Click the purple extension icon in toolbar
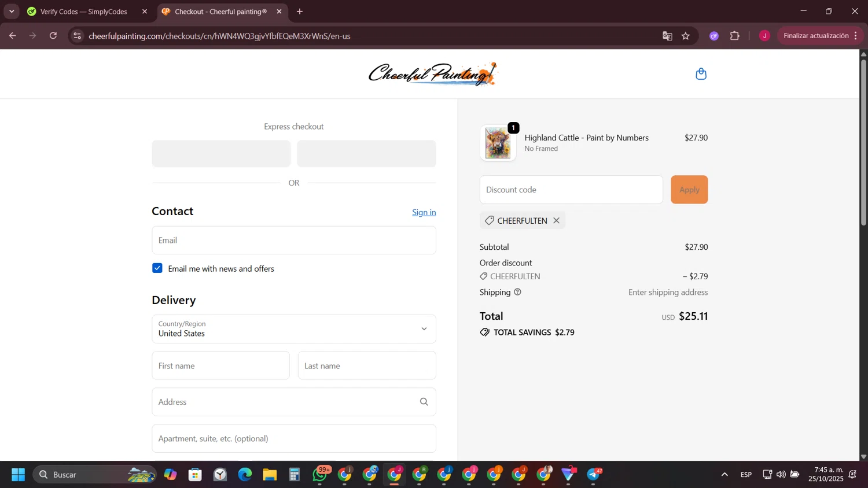868x488 pixels. tap(714, 36)
